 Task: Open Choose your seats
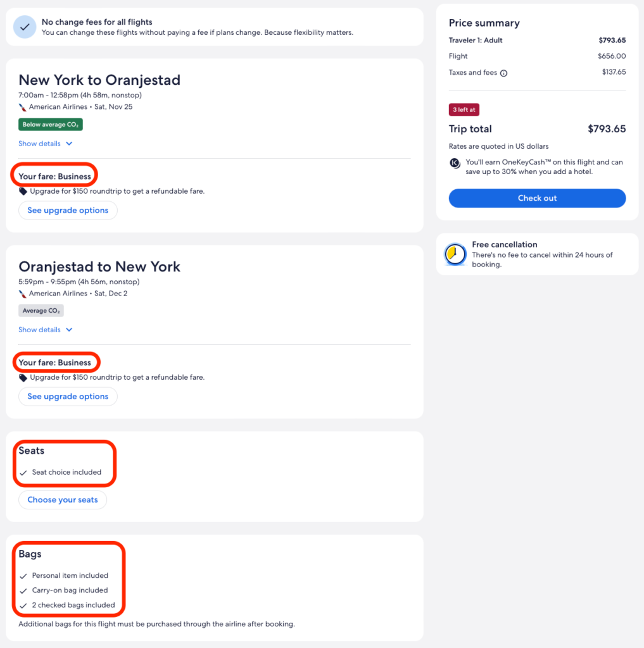63,500
